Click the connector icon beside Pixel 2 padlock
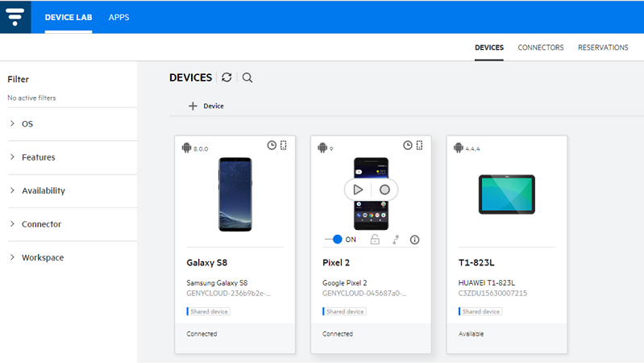The width and height of the screenshot is (644, 363). pyautogui.click(x=395, y=240)
